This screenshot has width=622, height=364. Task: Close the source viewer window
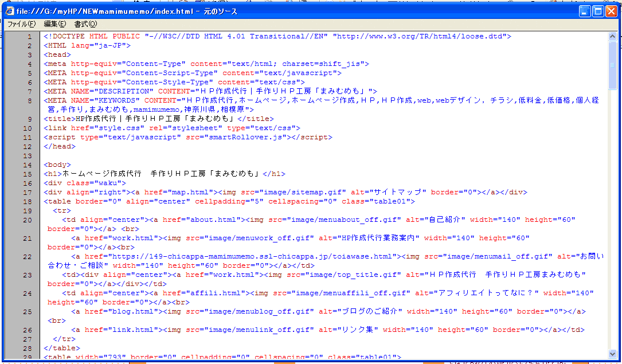coord(611,11)
